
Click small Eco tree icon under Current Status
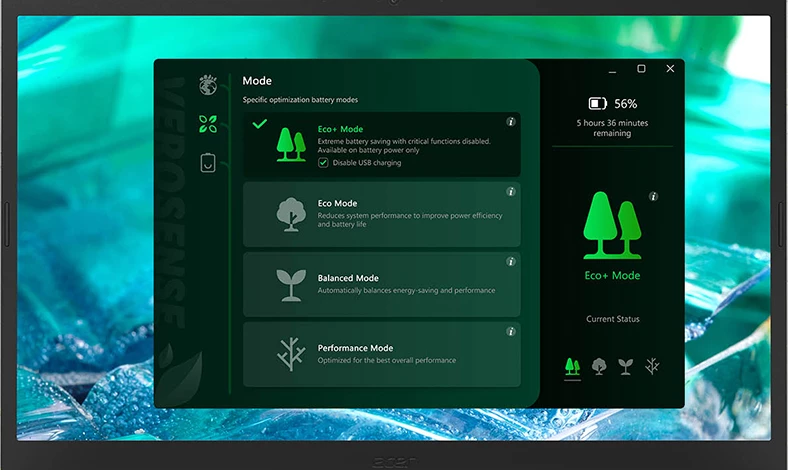pos(599,366)
